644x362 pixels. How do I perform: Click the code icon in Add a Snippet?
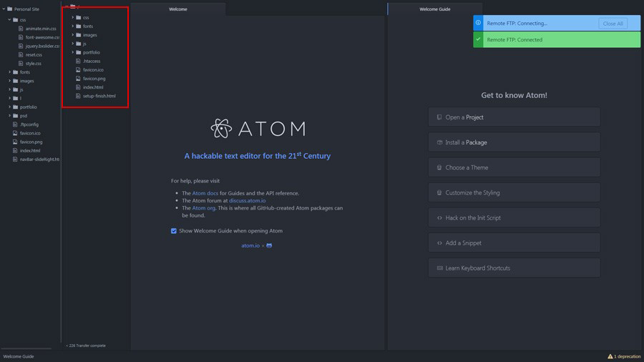(x=439, y=243)
